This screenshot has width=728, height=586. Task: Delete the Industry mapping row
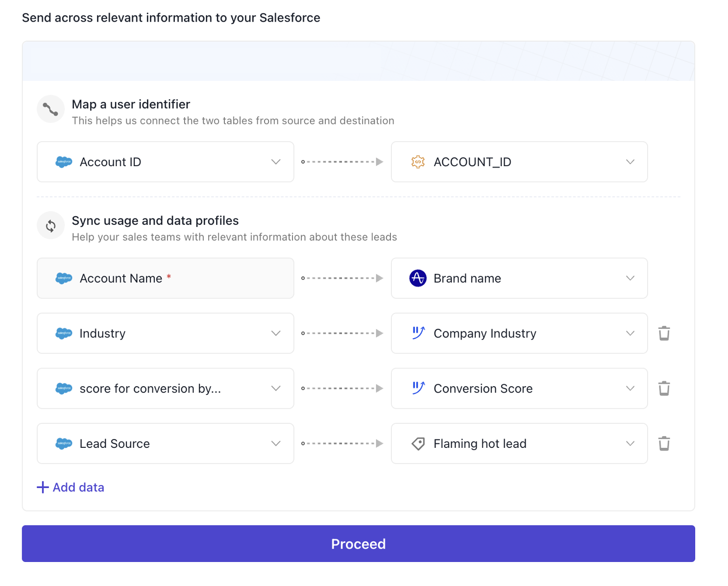click(664, 333)
